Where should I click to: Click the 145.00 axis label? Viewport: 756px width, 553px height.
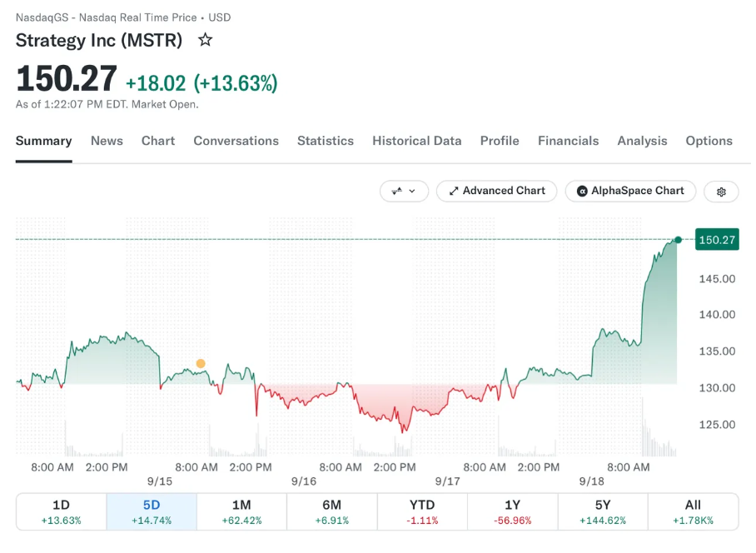coord(717,279)
